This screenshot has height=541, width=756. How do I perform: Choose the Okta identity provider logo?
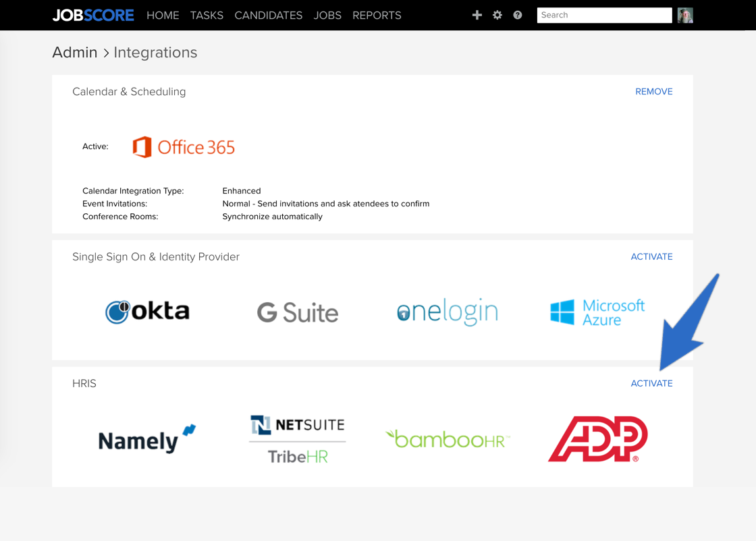pyautogui.click(x=148, y=312)
